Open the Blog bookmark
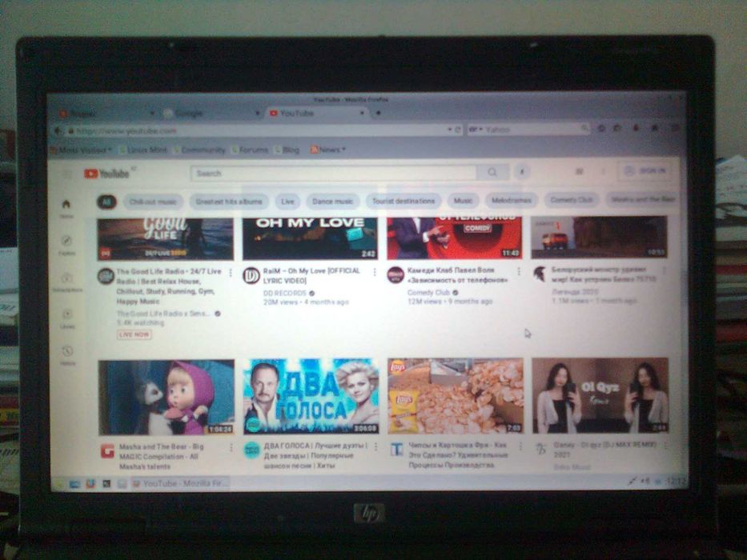 point(287,150)
